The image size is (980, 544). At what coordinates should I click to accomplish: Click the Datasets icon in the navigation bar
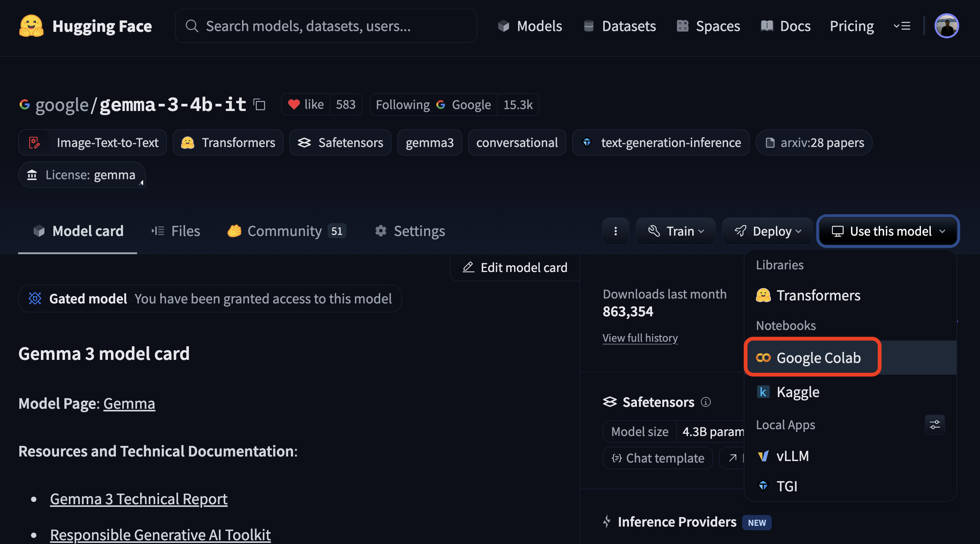tap(589, 25)
